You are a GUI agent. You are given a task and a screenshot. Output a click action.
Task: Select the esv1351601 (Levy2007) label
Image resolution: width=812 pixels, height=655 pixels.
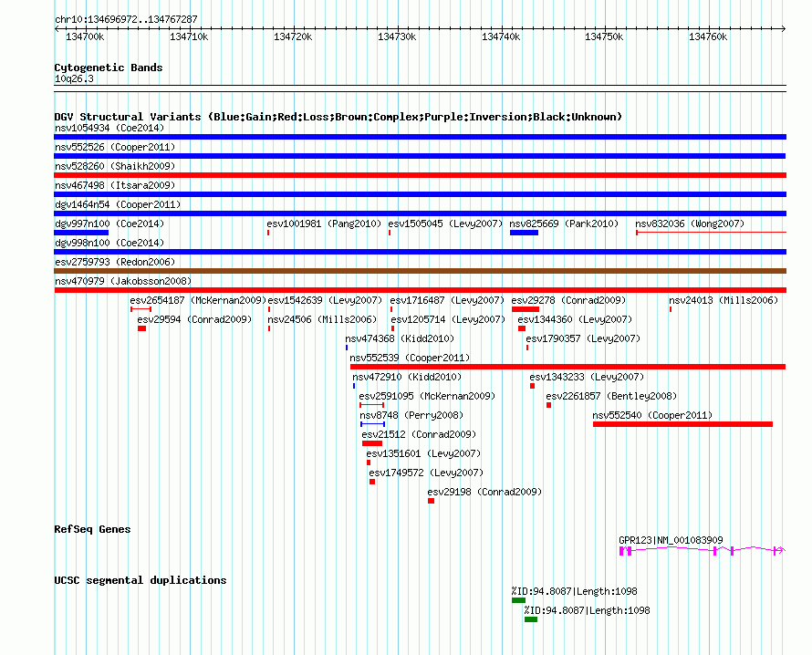(423, 453)
